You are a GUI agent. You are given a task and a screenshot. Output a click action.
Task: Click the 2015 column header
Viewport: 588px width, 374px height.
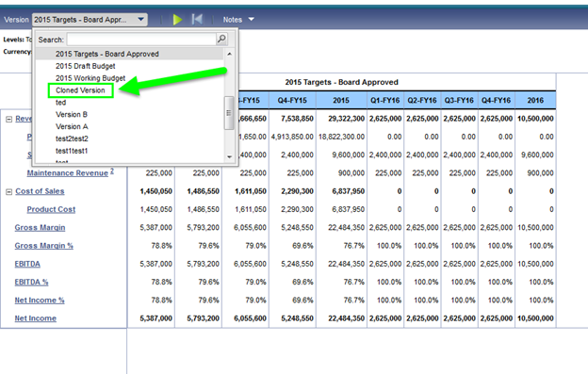341,100
